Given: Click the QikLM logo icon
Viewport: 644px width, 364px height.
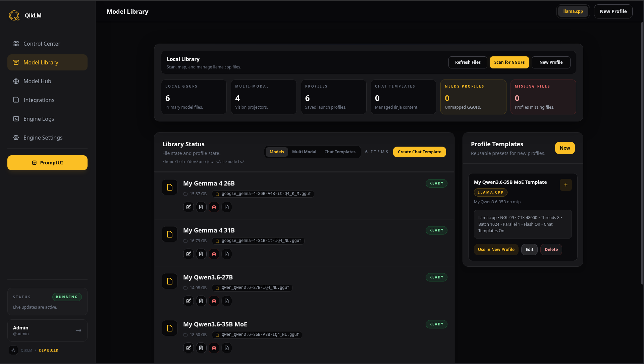Looking at the screenshot, I should click(x=14, y=15).
